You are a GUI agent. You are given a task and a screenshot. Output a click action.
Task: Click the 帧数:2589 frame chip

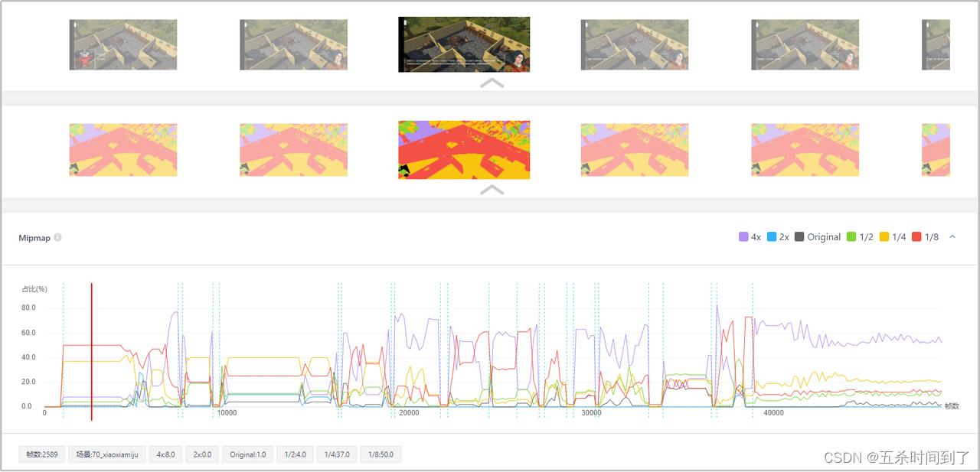coord(42,454)
